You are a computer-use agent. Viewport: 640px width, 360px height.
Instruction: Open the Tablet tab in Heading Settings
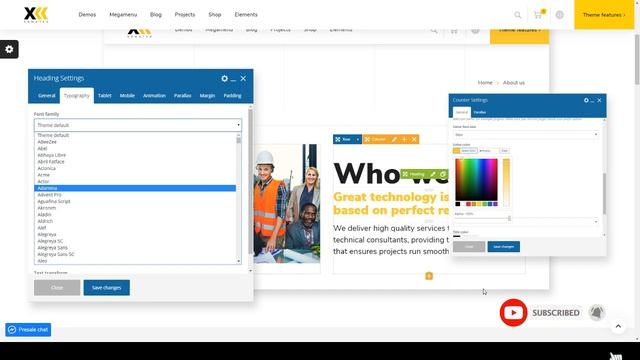[x=104, y=96]
